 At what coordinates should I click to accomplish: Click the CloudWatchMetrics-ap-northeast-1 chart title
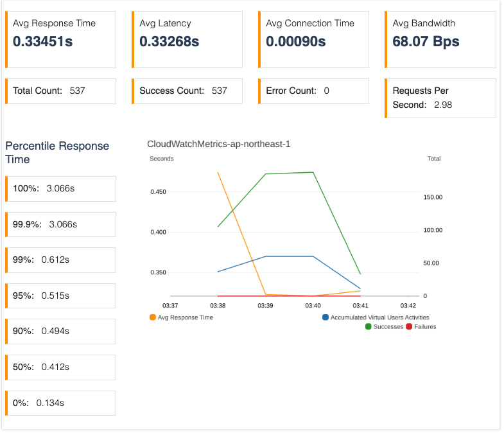coord(218,144)
